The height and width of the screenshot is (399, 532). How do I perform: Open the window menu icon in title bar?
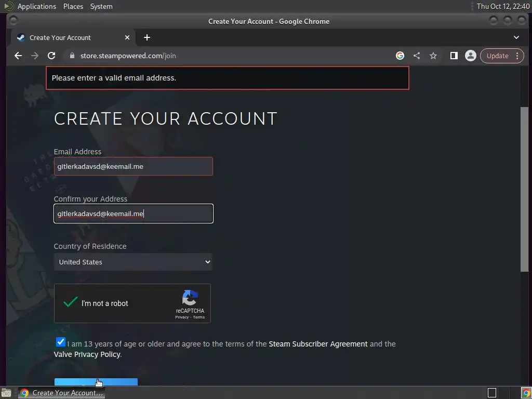[14, 21]
